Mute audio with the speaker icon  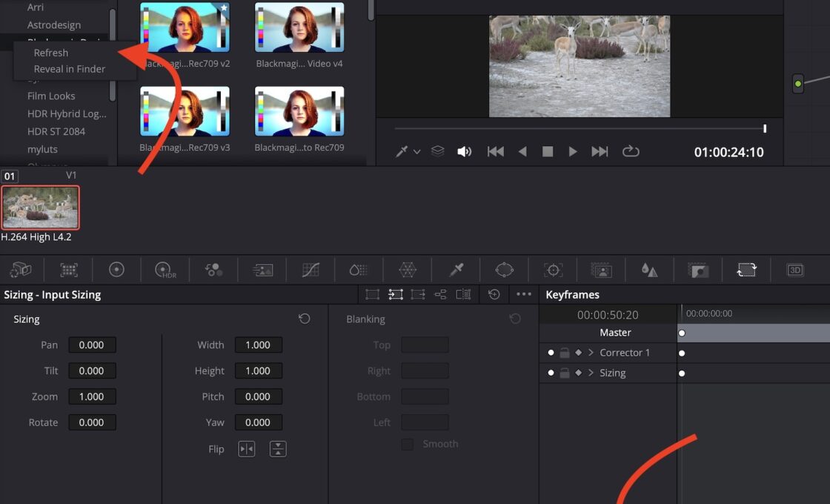(x=465, y=151)
